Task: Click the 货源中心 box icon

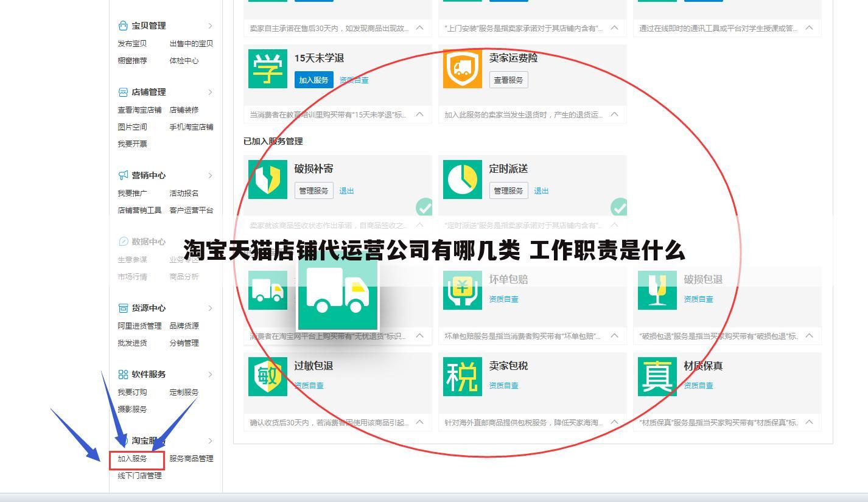Action: [x=123, y=308]
